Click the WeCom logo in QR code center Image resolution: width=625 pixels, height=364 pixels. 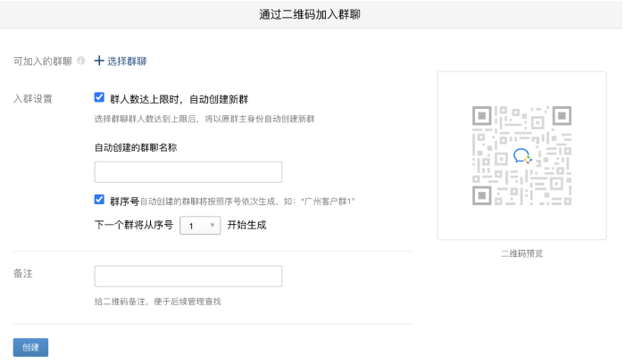(521, 156)
